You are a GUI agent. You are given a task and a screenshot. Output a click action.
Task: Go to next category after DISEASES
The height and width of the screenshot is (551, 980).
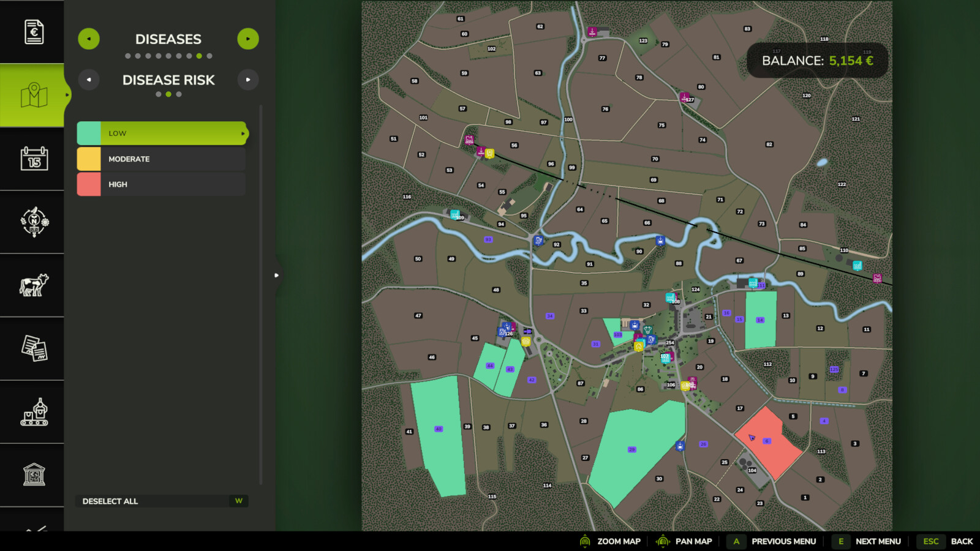[x=248, y=39]
